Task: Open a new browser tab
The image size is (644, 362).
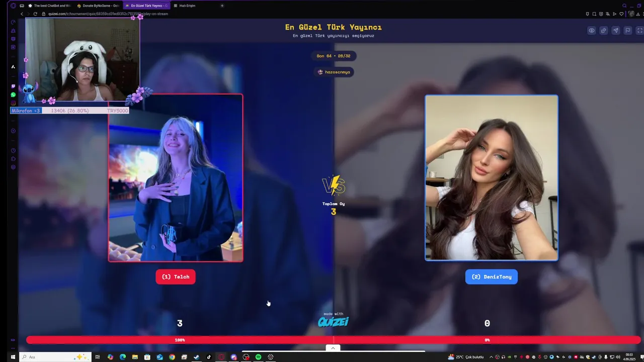Action: coord(222,6)
